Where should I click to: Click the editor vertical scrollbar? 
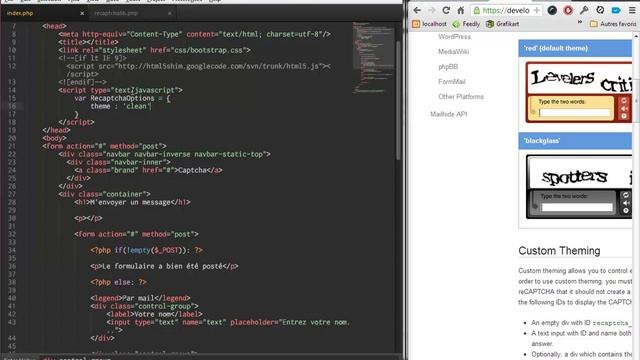tap(398, 100)
